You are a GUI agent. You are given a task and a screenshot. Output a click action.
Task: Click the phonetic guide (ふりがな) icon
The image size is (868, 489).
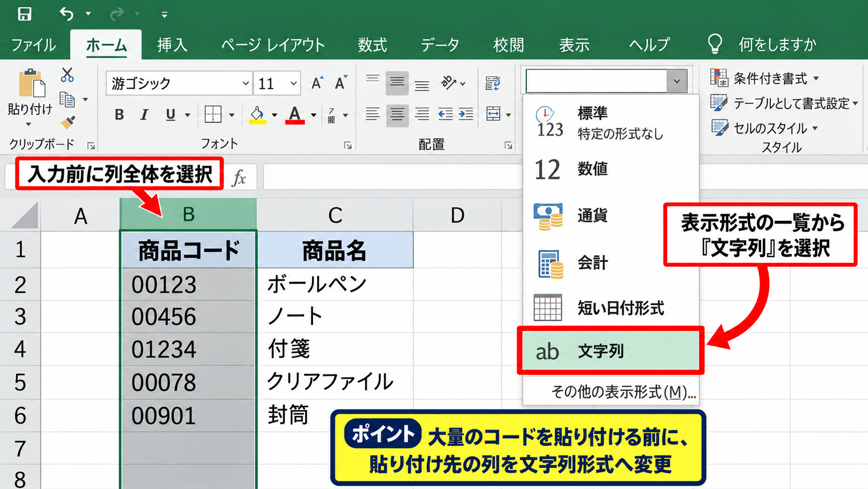click(331, 115)
